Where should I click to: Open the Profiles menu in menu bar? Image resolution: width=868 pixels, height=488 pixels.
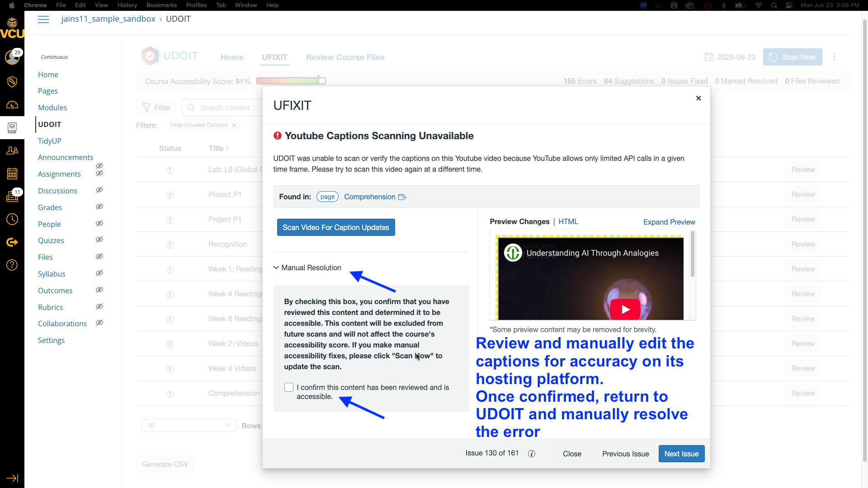coord(196,5)
